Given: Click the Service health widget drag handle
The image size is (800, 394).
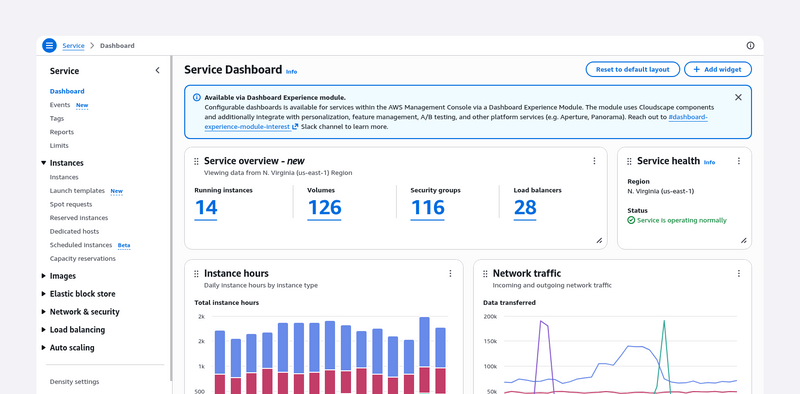Looking at the screenshot, I should pos(629,161).
